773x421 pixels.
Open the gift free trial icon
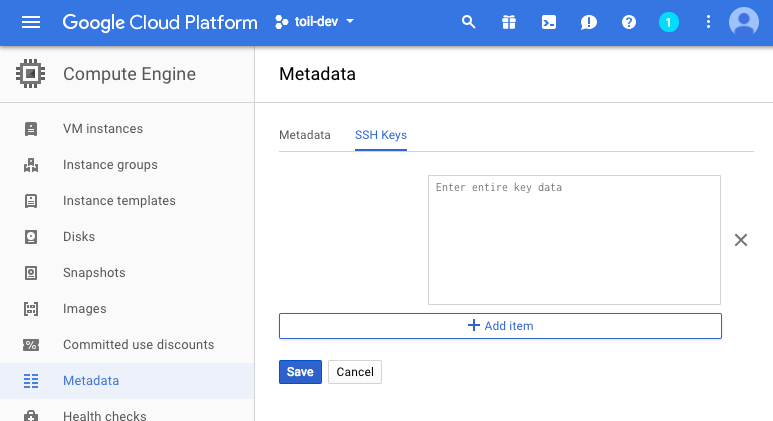click(x=509, y=22)
